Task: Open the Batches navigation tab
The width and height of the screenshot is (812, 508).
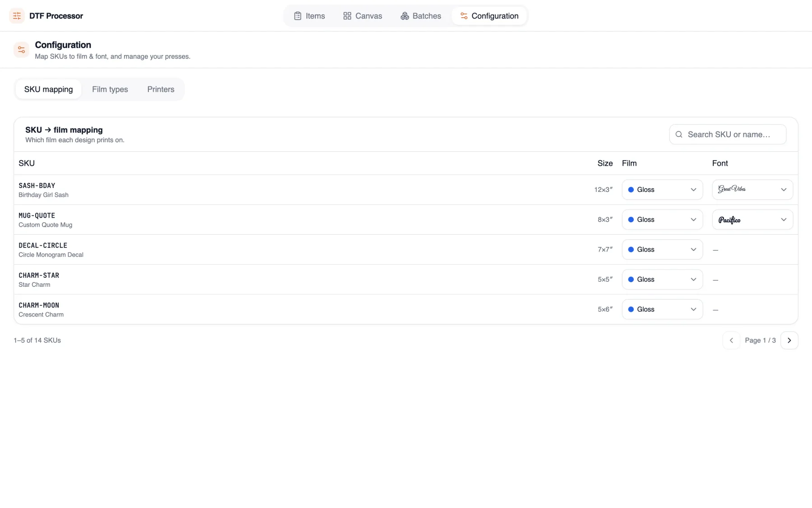Action: pos(420,16)
